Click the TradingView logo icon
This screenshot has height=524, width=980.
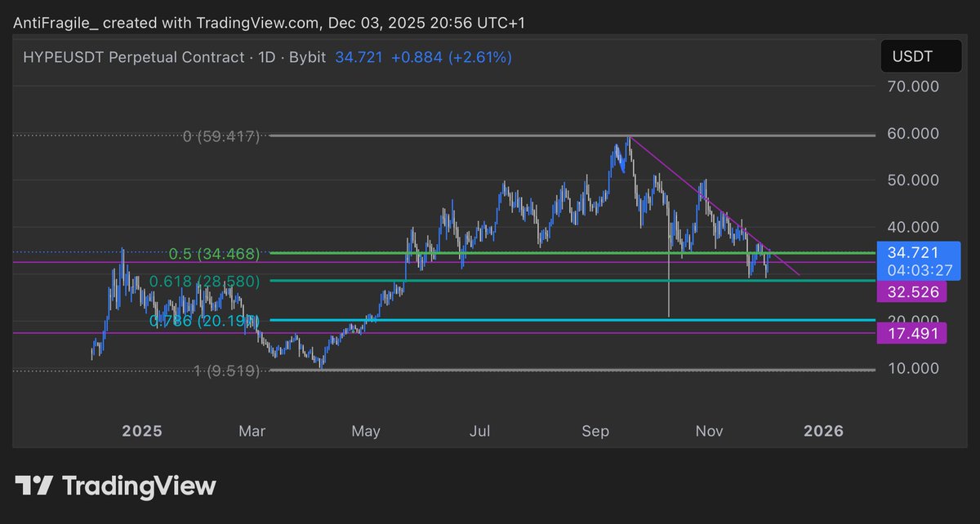pyautogui.click(x=35, y=486)
